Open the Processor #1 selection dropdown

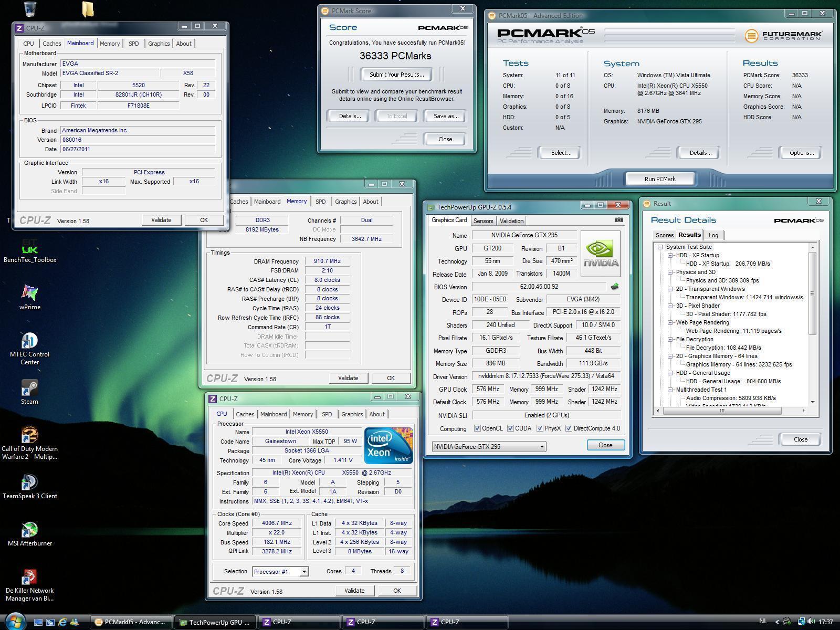280,572
